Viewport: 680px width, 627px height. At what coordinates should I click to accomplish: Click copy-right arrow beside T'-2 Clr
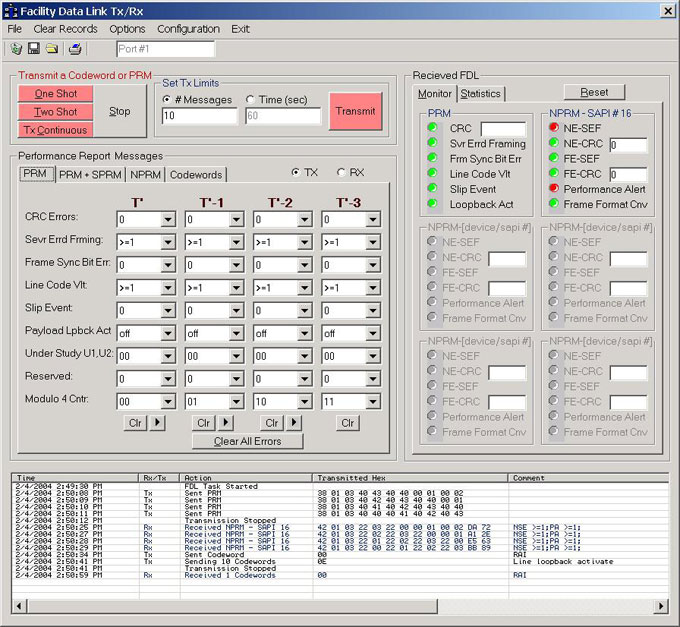coord(294,422)
